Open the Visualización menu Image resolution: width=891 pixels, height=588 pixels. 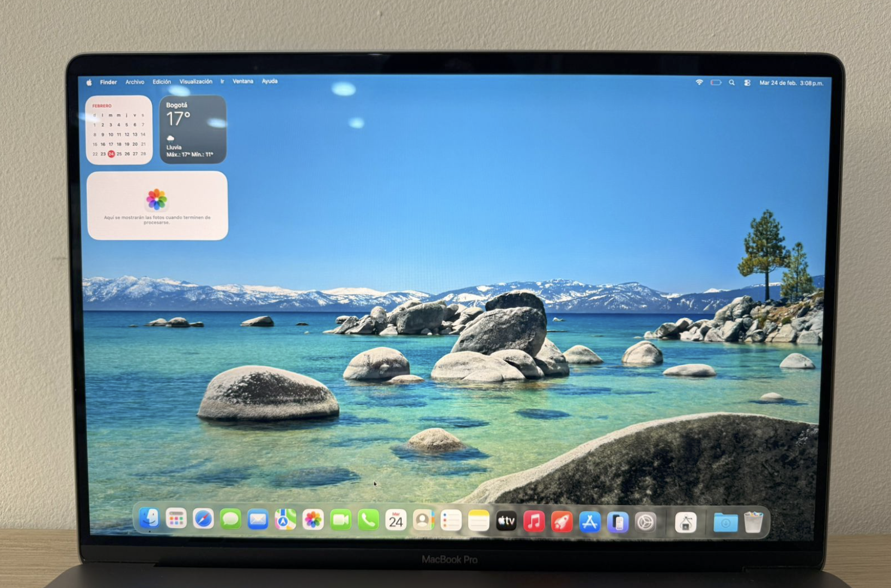pos(196,82)
